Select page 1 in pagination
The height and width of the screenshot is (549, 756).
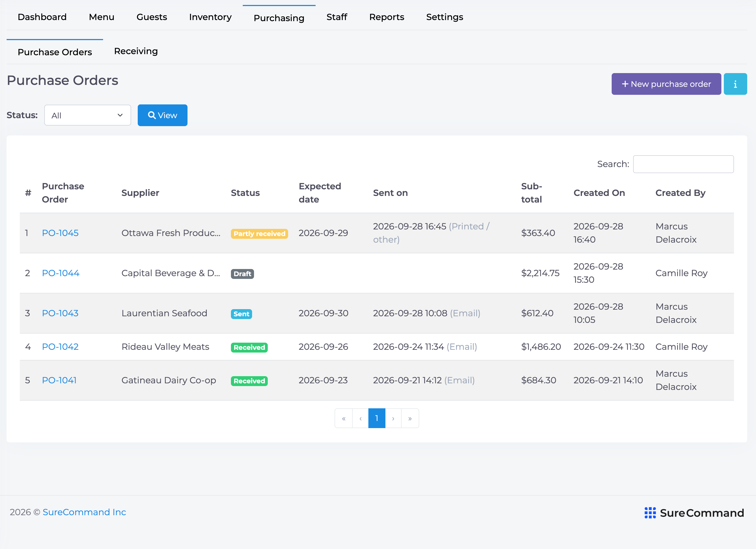point(377,418)
